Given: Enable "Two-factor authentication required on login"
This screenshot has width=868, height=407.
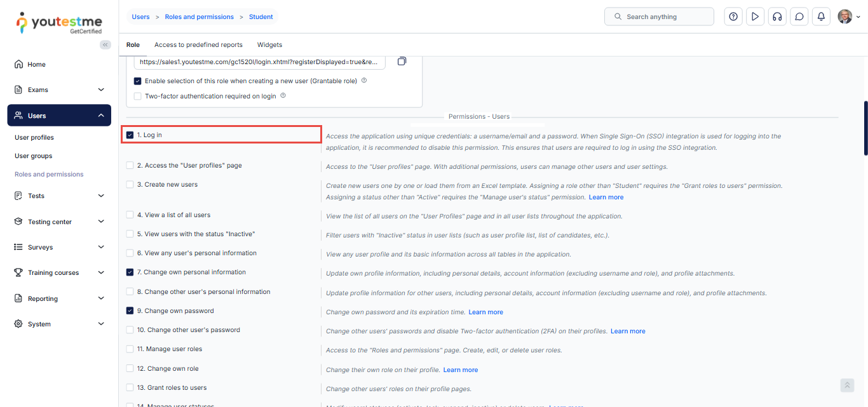Looking at the screenshot, I should coord(138,97).
